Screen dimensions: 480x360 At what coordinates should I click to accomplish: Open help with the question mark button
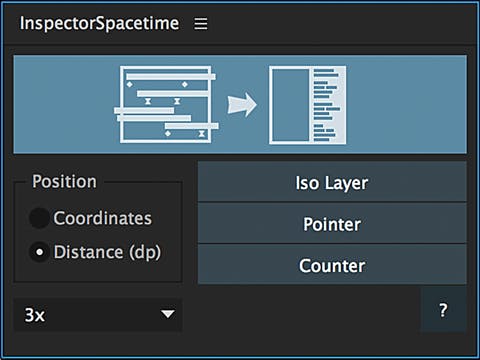[443, 310]
